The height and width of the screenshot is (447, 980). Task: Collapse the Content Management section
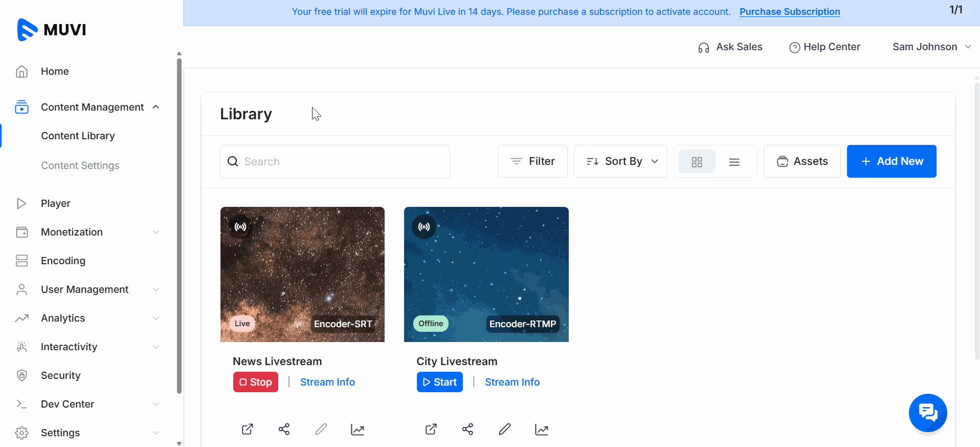point(155,107)
